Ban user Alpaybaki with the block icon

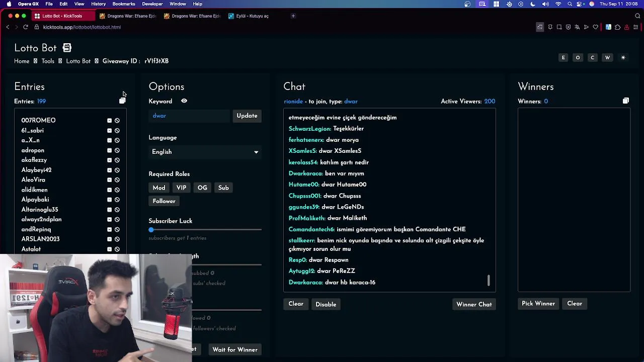click(x=117, y=200)
